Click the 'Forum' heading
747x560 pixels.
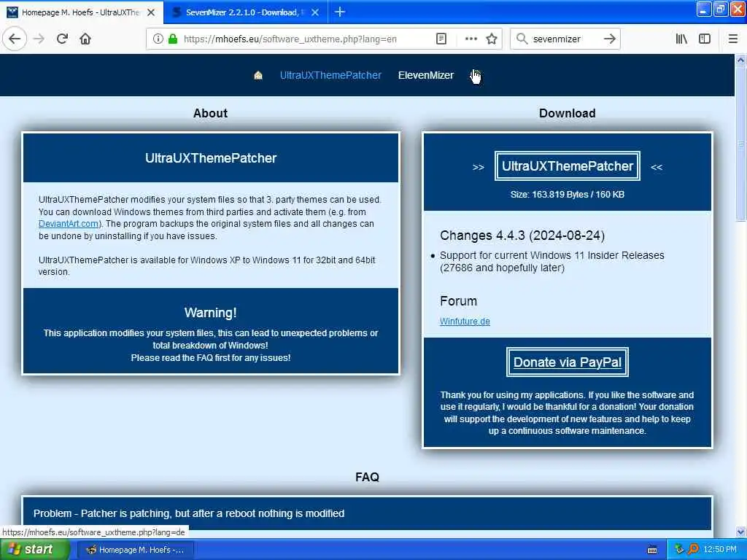[x=458, y=301]
